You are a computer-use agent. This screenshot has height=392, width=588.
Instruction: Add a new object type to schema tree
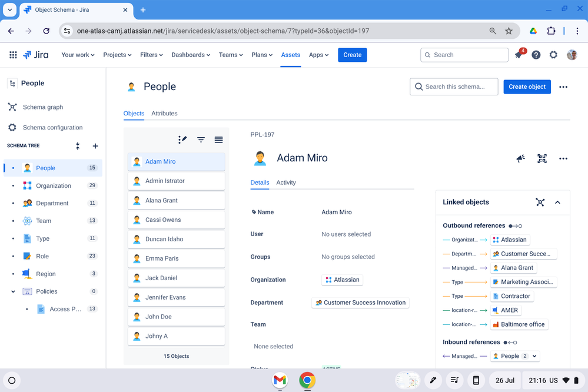pyautogui.click(x=95, y=146)
